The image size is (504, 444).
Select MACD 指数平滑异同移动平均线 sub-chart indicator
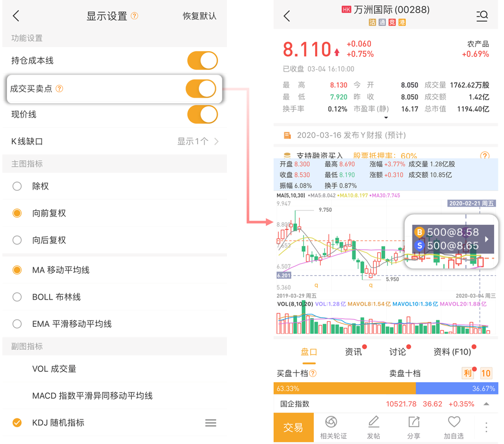coord(93,396)
